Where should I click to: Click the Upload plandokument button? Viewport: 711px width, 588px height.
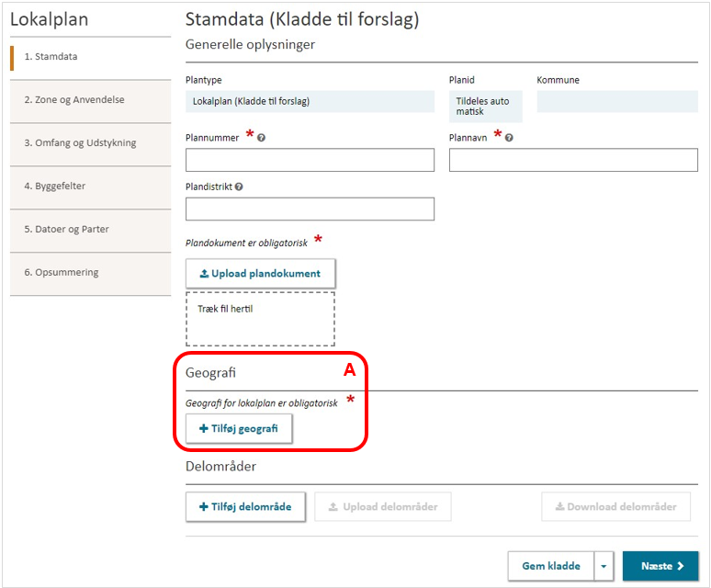click(260, 274)
